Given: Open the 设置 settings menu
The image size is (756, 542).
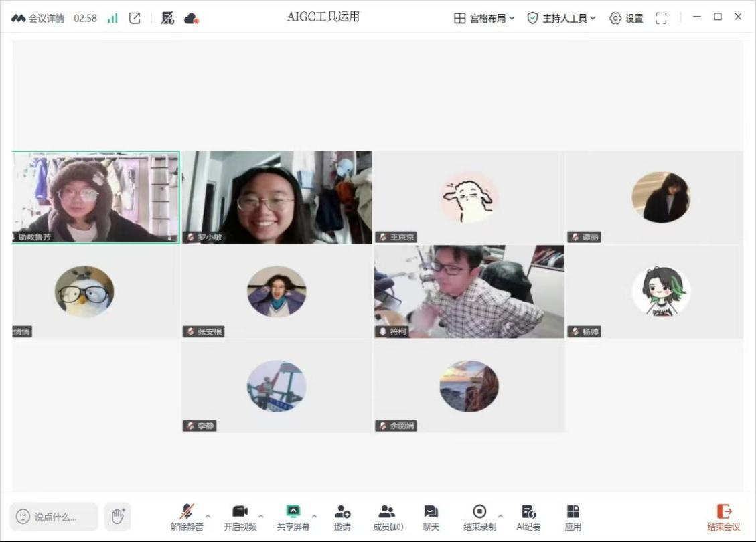Looking at the screenshot, I should [626, 19].
